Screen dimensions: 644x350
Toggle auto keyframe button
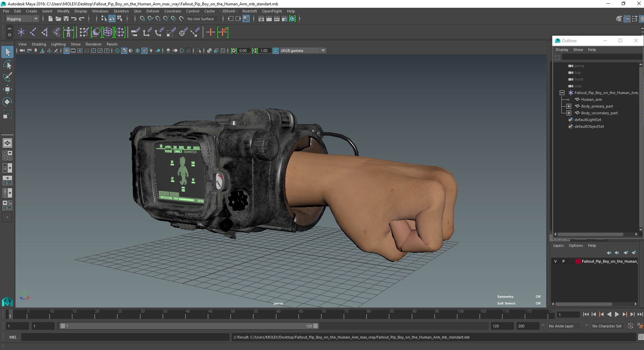coord(631,326)
